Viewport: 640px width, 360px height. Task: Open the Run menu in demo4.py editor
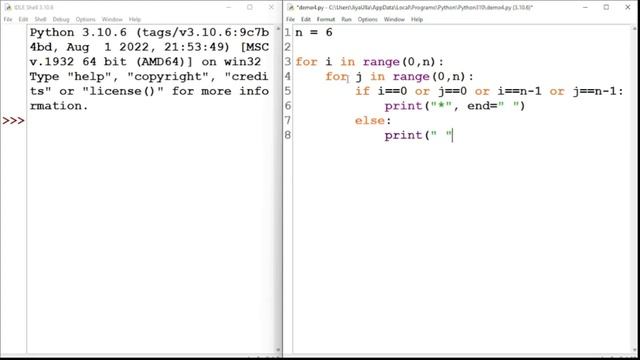tap(346, 19)
